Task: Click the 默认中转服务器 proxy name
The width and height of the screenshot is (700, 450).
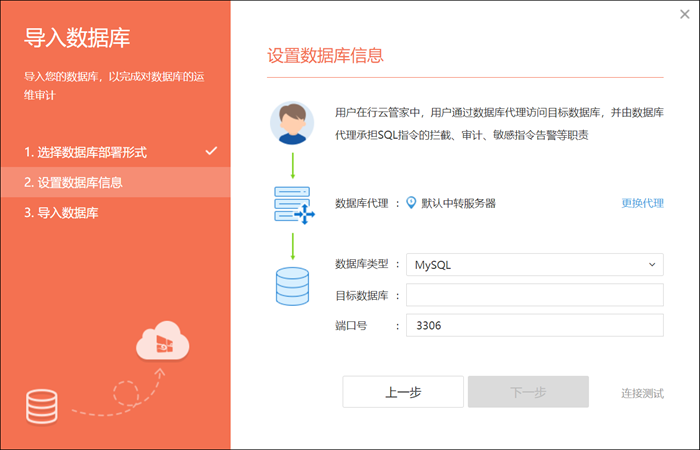Action: [458, 203]
